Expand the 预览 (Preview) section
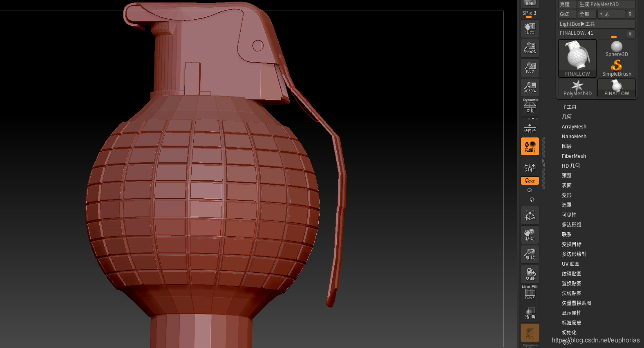This screenshot has height=348, width=644. pyautogui.click(x=567, y=175)
